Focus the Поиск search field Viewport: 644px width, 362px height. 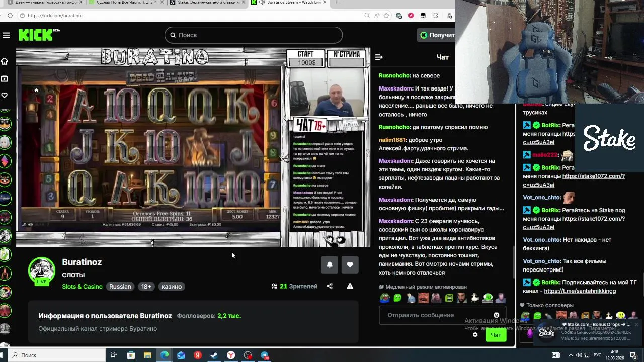click(253, 35)
